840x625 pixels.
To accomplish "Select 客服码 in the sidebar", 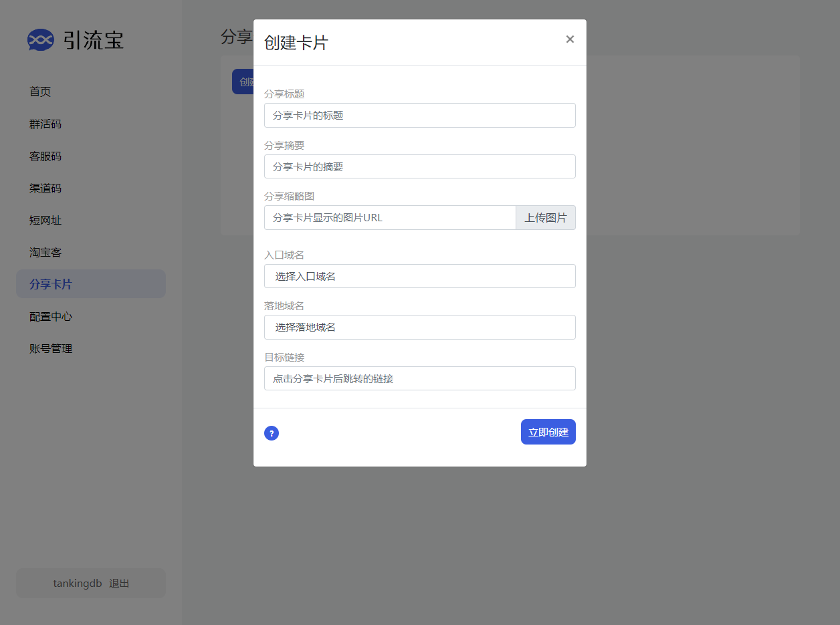I will [x=45, y=156].
